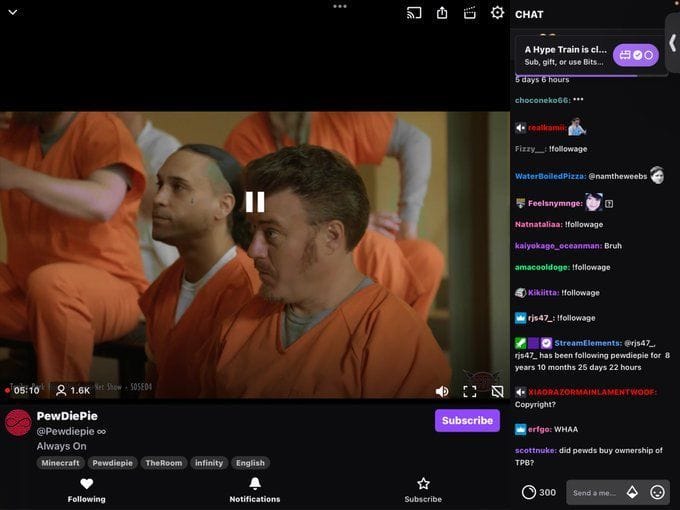Open the emote picker smiley
This screenshot has width=680, height=510.
click(657, 492)
